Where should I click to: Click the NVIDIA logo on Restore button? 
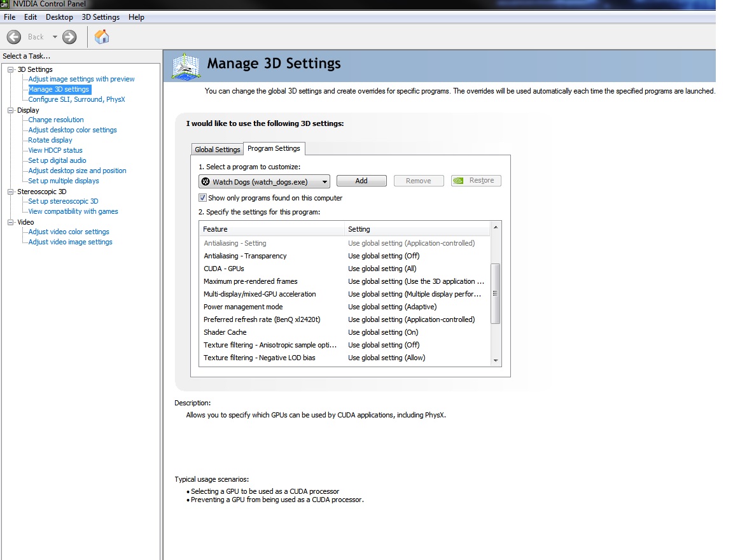[459, 181]
